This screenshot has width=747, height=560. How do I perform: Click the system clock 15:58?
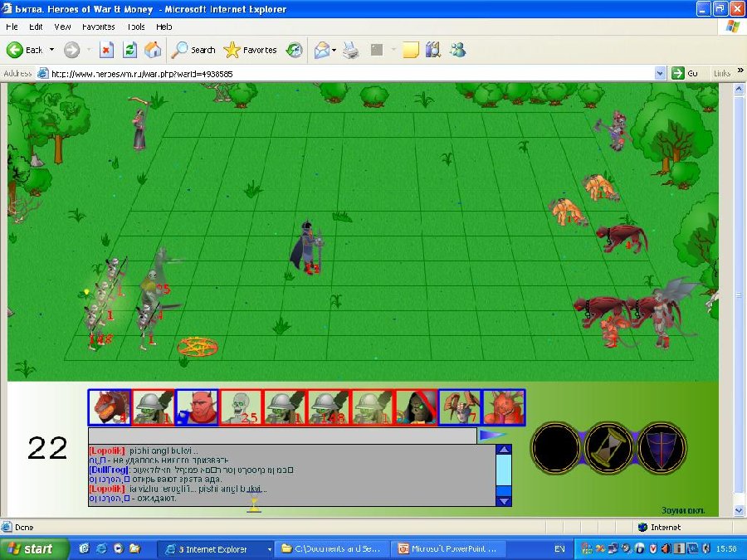click(726, 549)
